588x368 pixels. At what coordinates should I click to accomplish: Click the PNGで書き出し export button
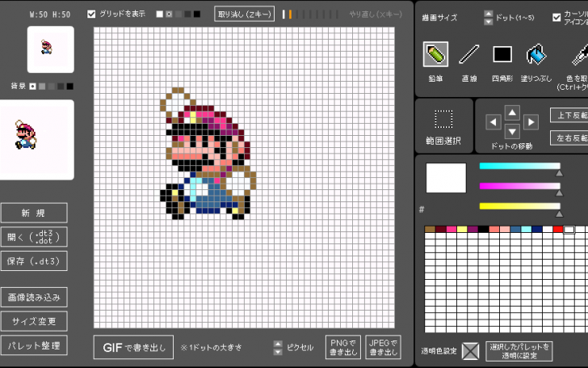(343, 347)
